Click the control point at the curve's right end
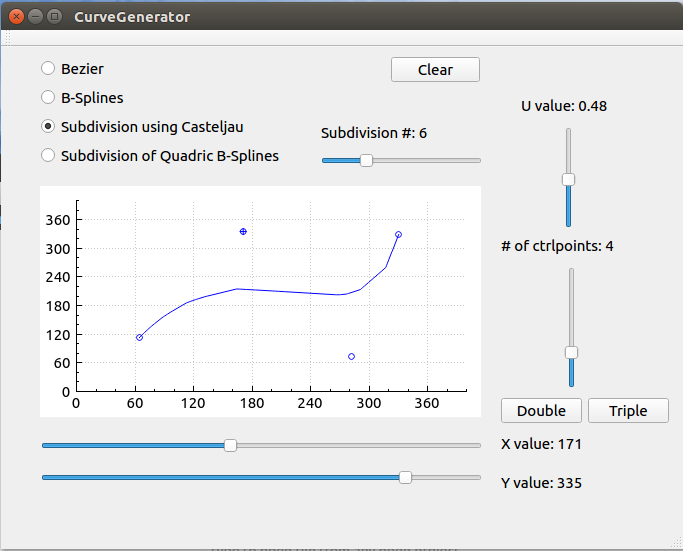 [398, 235]
